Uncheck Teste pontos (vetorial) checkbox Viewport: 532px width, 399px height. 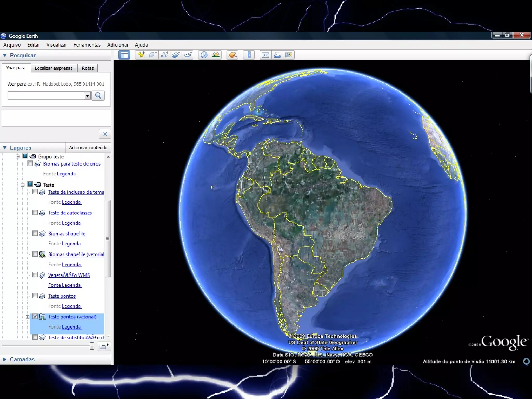click(35, 316)
